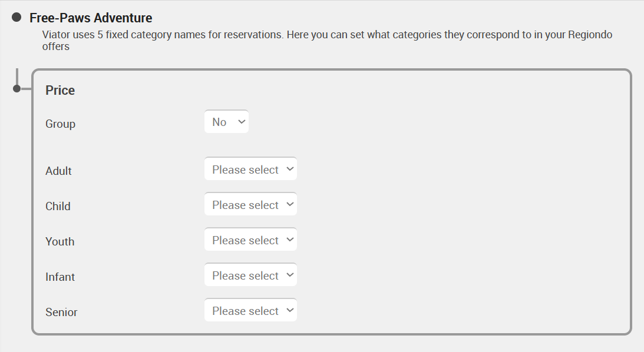
Task: Click the connector node next to Price
Action: (x=16, y=89)
